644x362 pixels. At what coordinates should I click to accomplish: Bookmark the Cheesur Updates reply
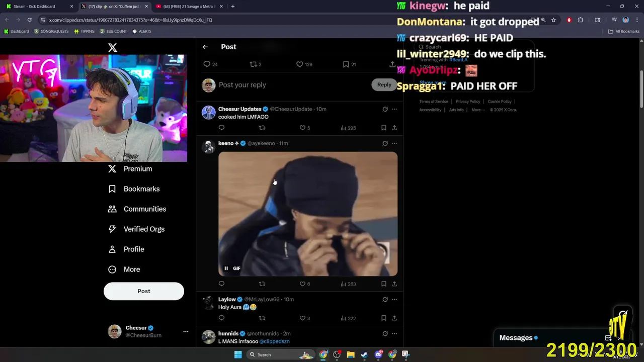[x=383, y=128]
